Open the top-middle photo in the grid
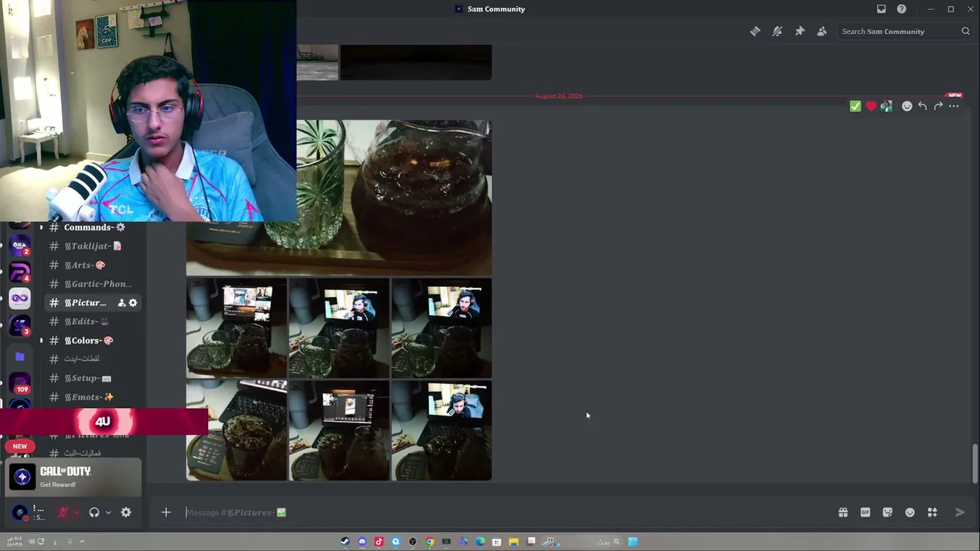The height and width of the screenshot is (551, 980). (339, 328)
